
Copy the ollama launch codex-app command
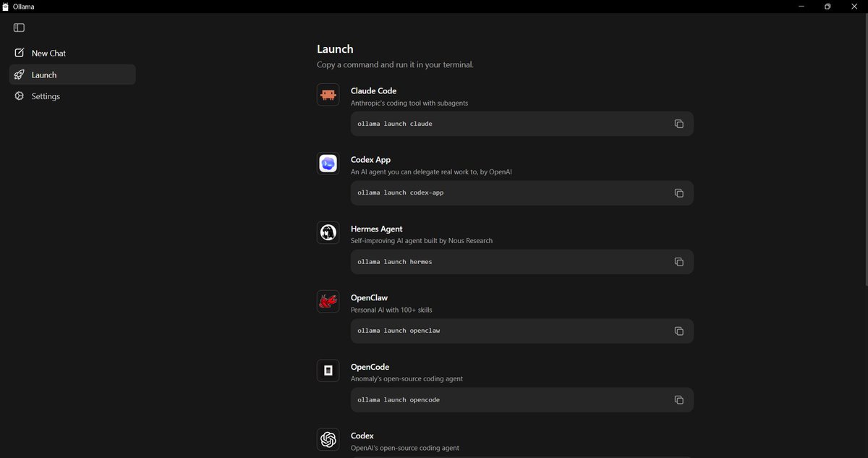coord(678,192)
